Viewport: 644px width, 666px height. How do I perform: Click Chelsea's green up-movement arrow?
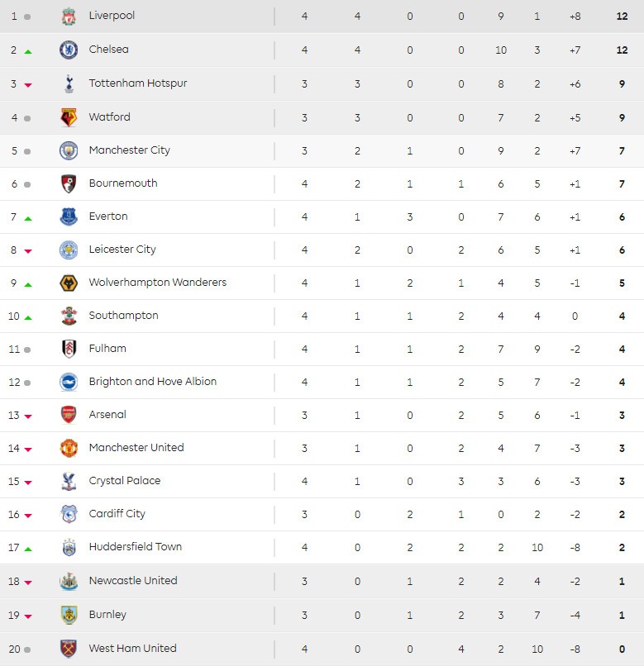click(x=28, y=51)
